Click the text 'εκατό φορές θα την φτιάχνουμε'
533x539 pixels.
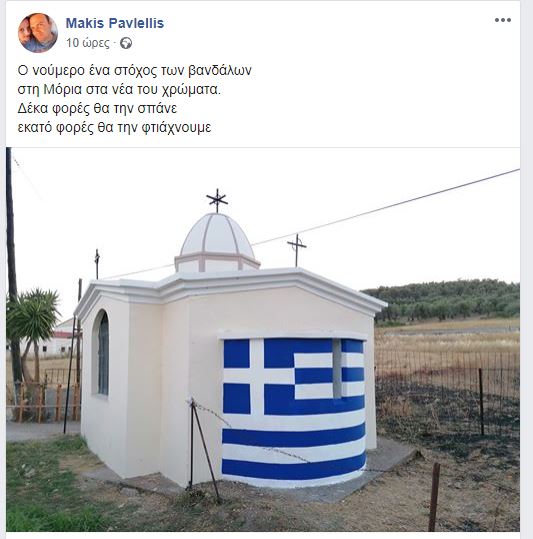(114, 128)
